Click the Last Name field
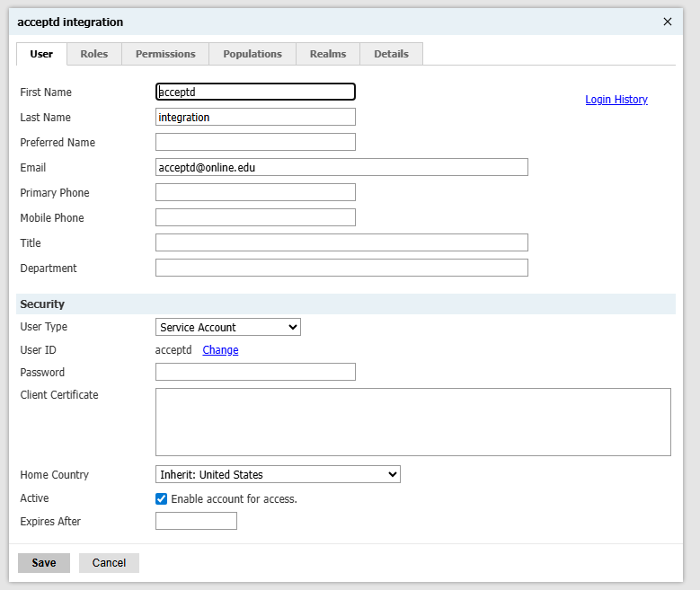The width and height of the screenshot is (700, 590). point(255,117)
